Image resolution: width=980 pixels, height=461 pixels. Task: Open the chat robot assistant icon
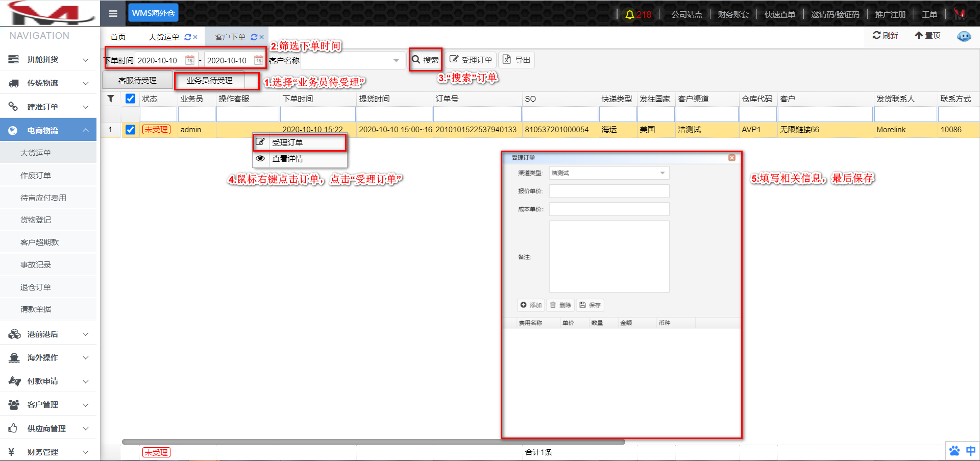coord(964,36)
